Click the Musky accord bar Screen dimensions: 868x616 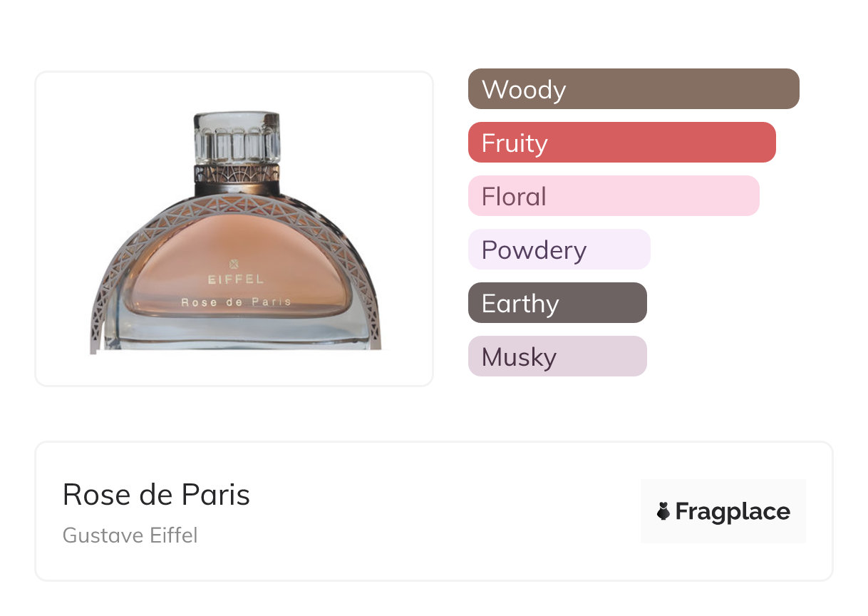pyautogui.click(x=557, y=356)
